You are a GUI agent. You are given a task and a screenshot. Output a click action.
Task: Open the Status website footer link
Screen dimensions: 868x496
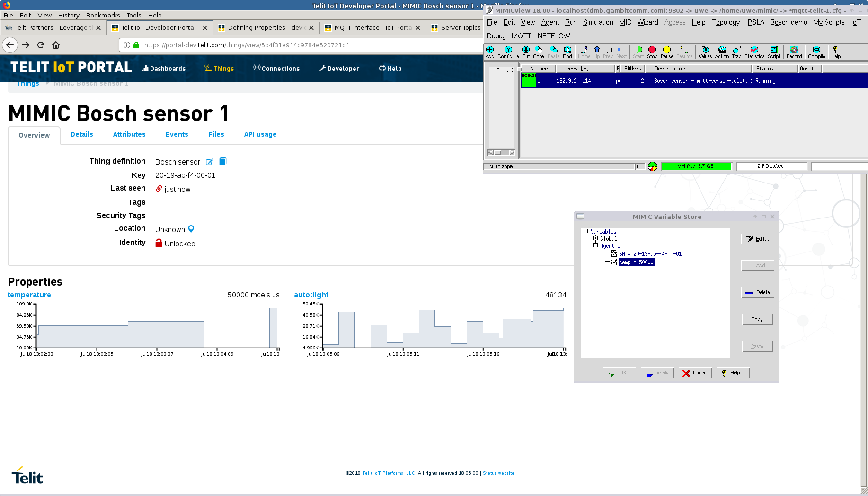(498, 473)
